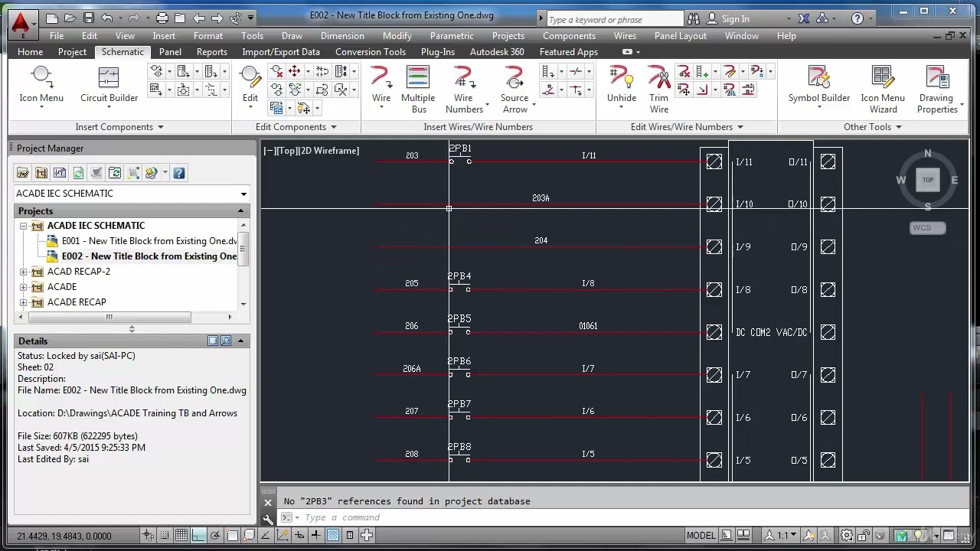The height and width of the screenshot is (551, 980).
Task: Click the Plot printer icon
Action: pyautogui.click(x=162, y=18)
